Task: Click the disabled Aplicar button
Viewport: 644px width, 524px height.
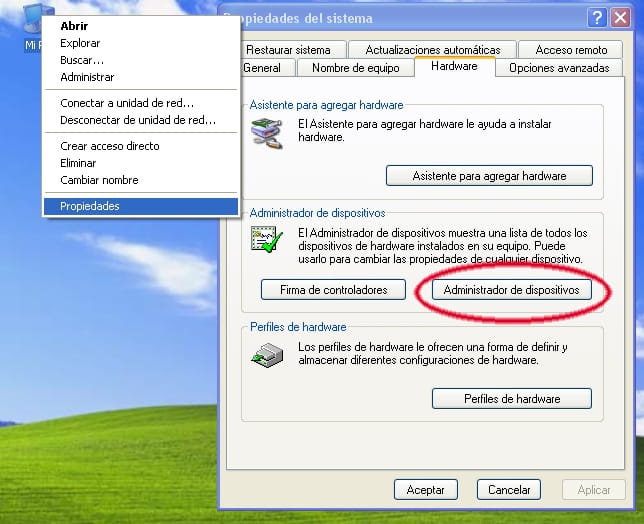Action: point(593,490)
